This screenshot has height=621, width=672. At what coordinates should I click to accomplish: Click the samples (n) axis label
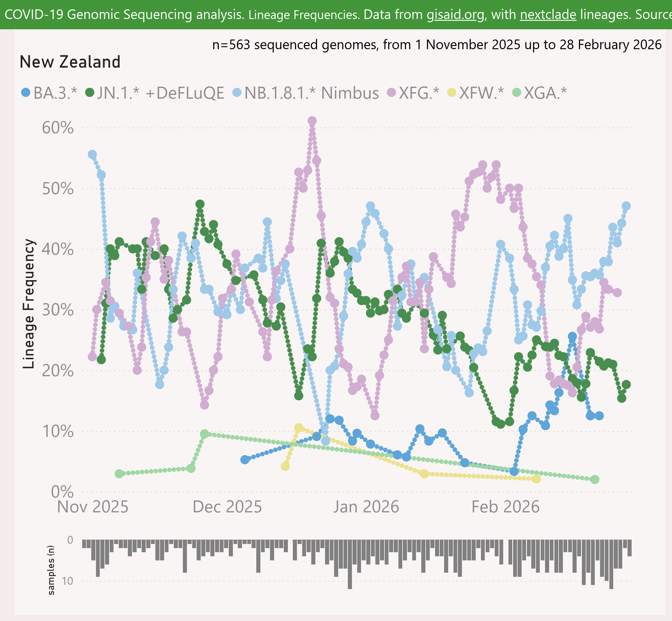51,570
